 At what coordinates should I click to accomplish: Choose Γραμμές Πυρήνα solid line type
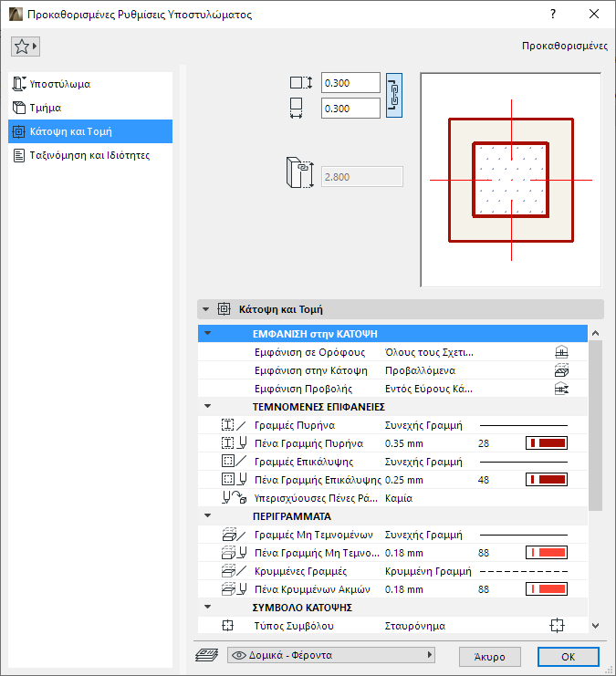click(524, 425)
